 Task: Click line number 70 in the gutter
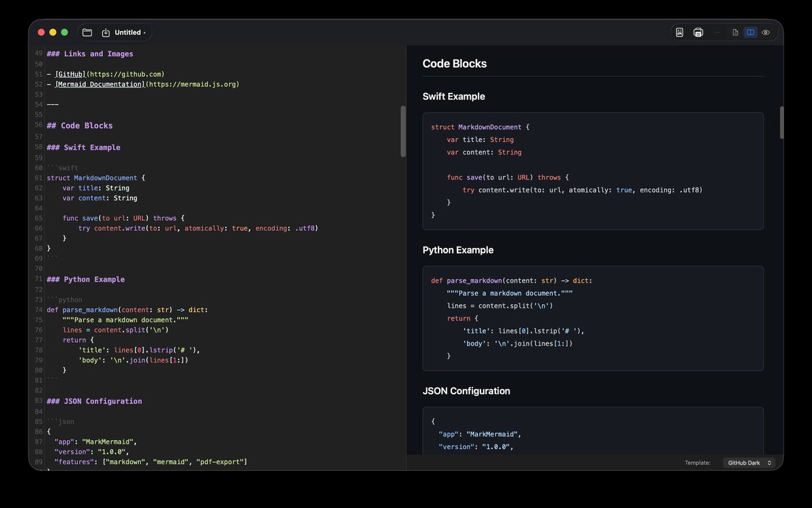(39, 269)
